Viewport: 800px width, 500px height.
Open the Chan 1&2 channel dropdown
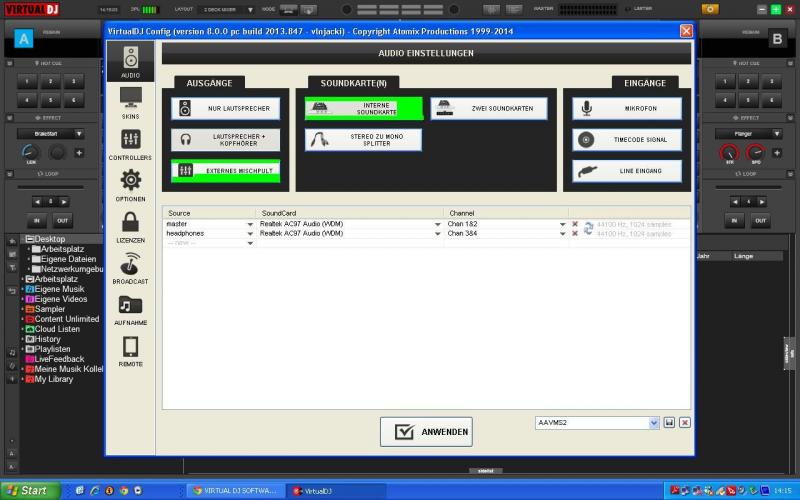pyautogui.click(x=562, y=224)
